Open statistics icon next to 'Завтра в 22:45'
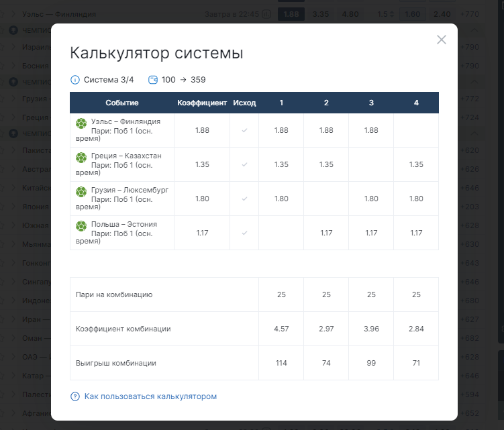 266,14
